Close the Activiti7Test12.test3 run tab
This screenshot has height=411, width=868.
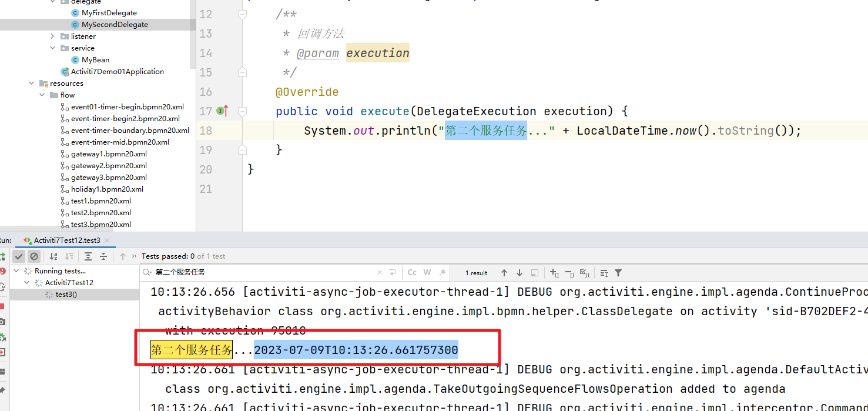107,240
